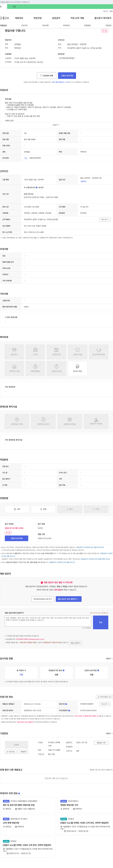Click the D-22 badge near title
The width and height of the screenshot is (113, 868).
click(x=105, y=31)
